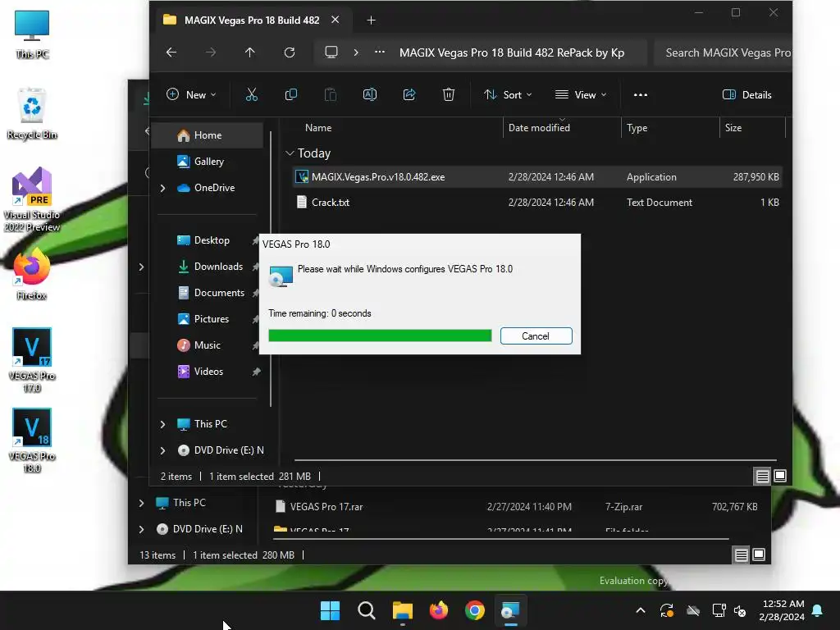Click the Rename icon in toolbar

click(370, 95)
